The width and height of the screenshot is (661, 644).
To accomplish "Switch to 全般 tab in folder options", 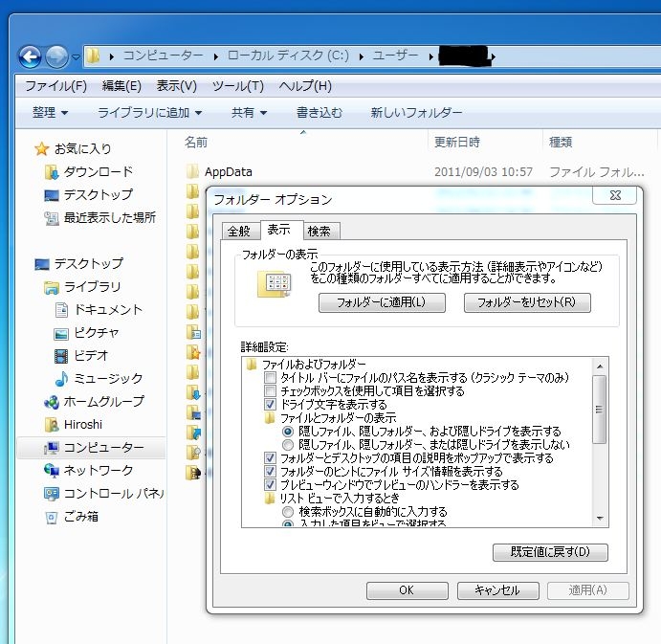I will [x=240, y=232].
